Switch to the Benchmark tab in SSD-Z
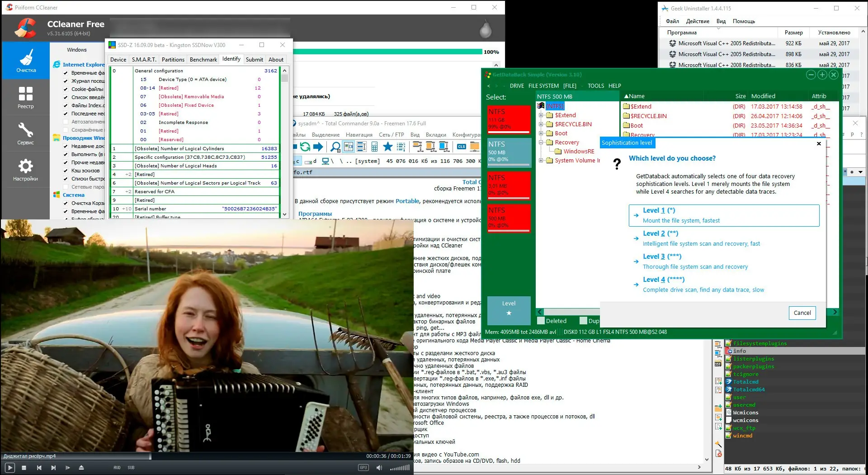The image size is (868, 475). (x=203, y=60)
